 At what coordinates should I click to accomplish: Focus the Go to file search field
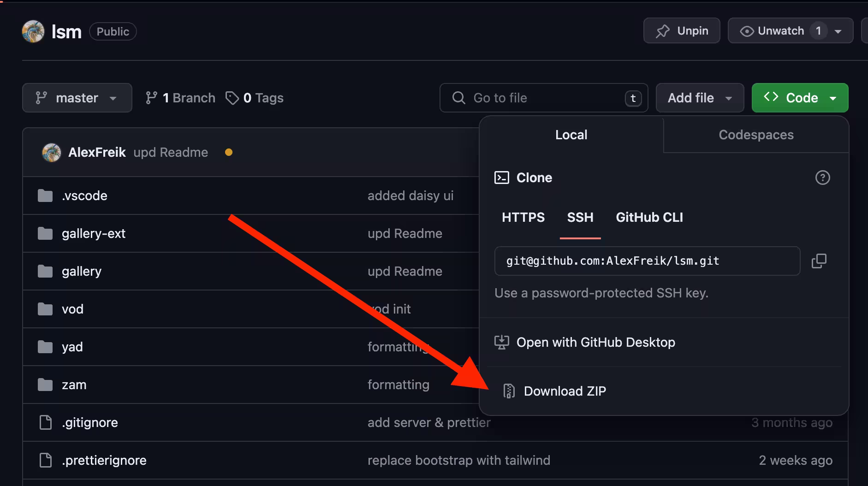pyautogui.click(x=544, y=98)
